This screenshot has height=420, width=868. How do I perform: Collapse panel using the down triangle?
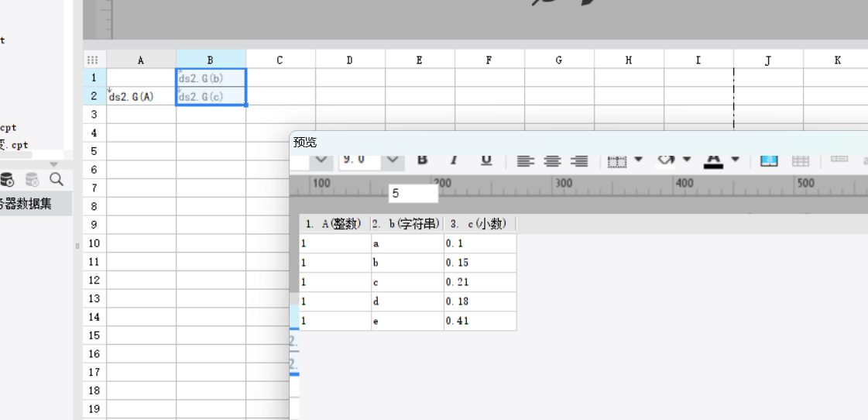click(53, 164)
